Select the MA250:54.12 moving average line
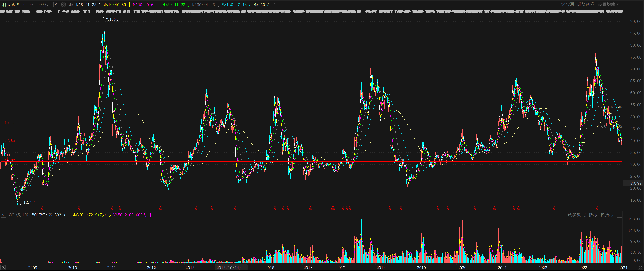Viewport: 644px width, 271px height. pos(266,5)
